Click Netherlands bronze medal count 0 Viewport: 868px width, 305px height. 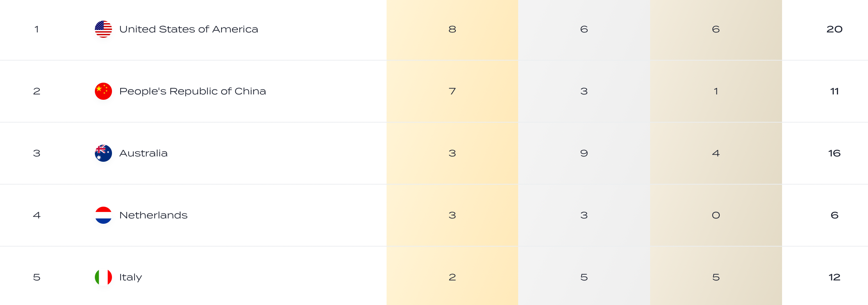(x=716, y=215)
